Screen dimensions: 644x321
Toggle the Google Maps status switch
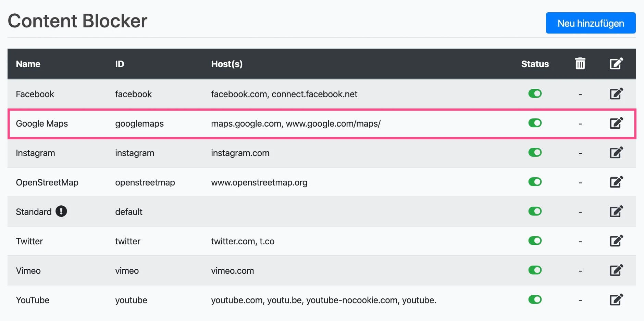535,123
